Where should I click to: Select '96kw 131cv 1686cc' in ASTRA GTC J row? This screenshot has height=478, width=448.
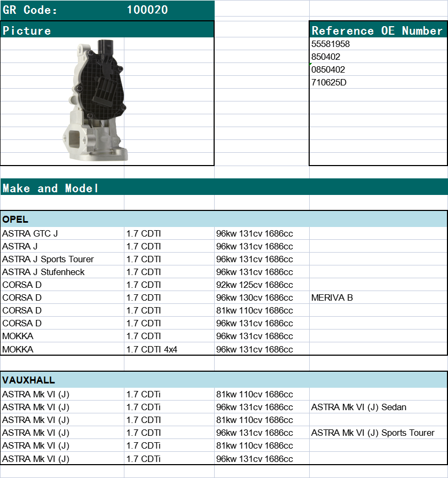262,233
